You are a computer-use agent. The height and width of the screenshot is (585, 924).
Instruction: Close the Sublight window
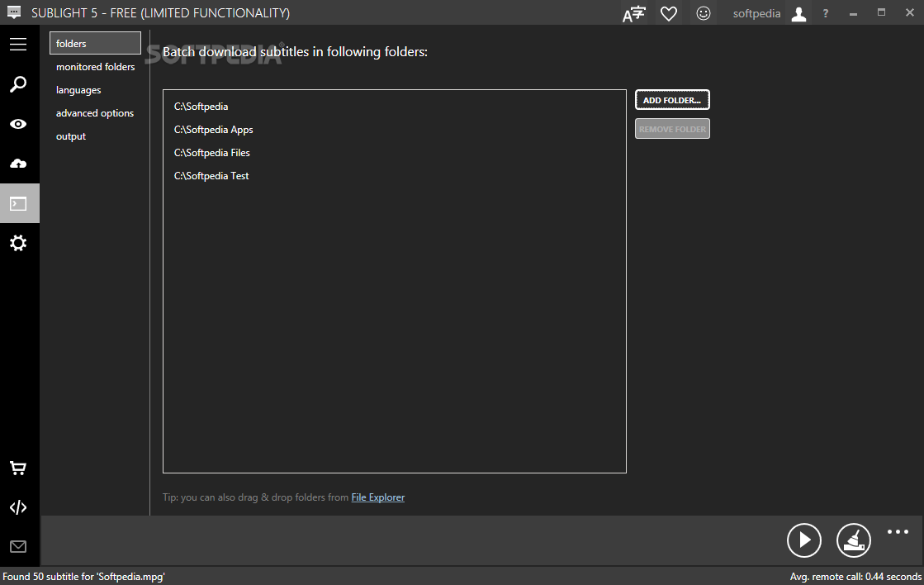pos(910,12)
